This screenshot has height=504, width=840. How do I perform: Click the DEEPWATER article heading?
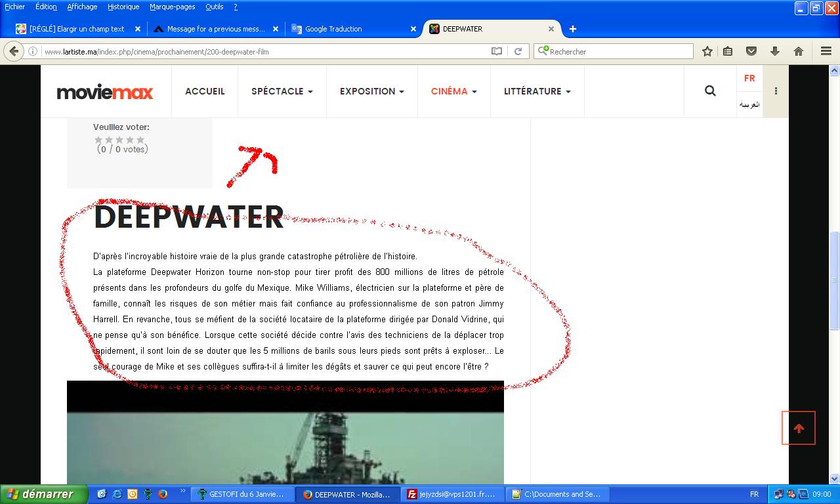[x=189, y=217]
